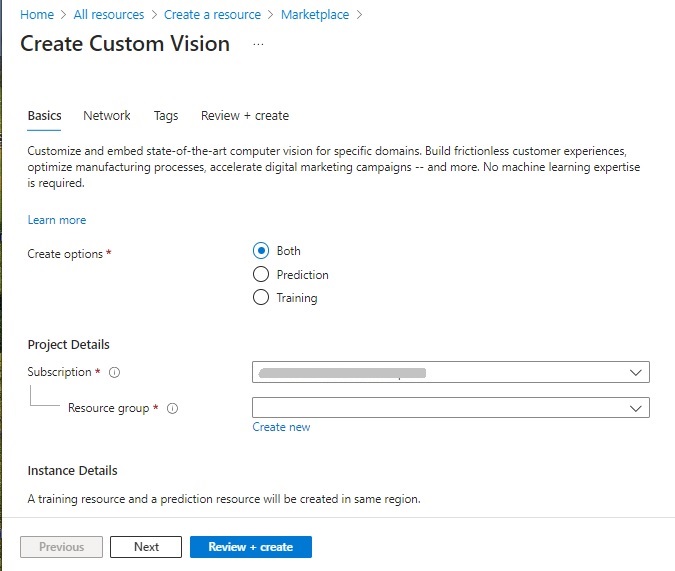Choose the Training create option
The height and width of the screenshot is (571, 675).
click(x=261, y=297)
